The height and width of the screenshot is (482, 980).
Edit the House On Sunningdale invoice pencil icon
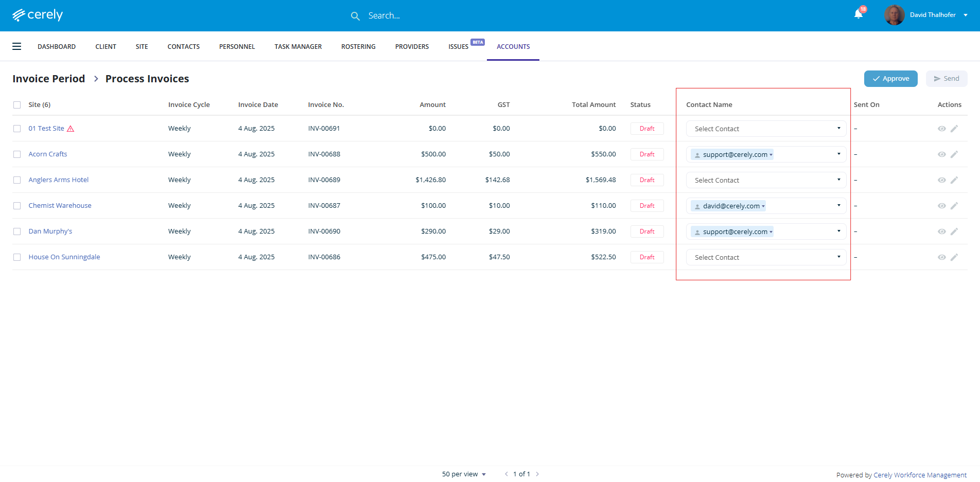954,257
